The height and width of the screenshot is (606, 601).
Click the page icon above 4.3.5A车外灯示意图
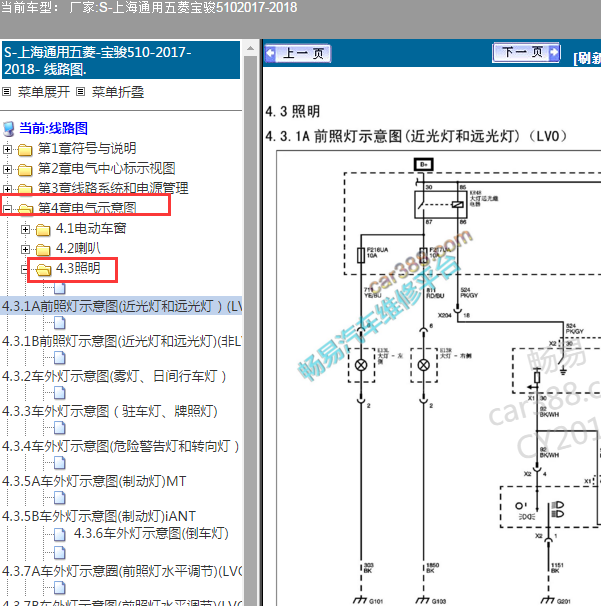(x=60, y=463)
